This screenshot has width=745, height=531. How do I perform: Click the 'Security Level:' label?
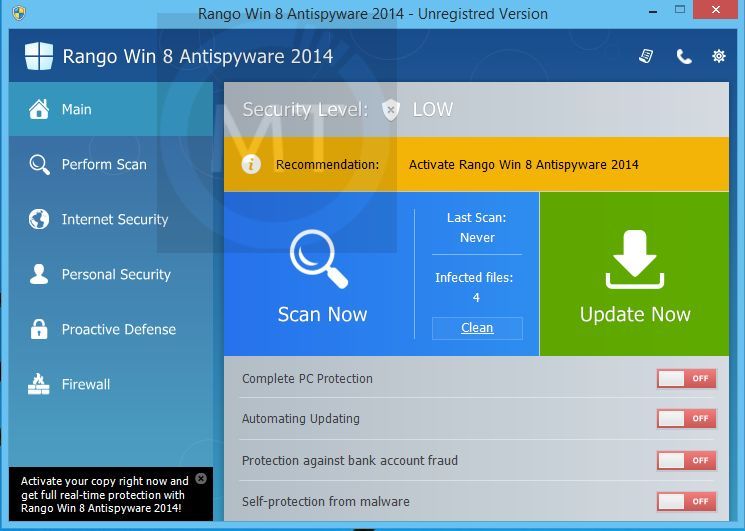coord(306,110)
